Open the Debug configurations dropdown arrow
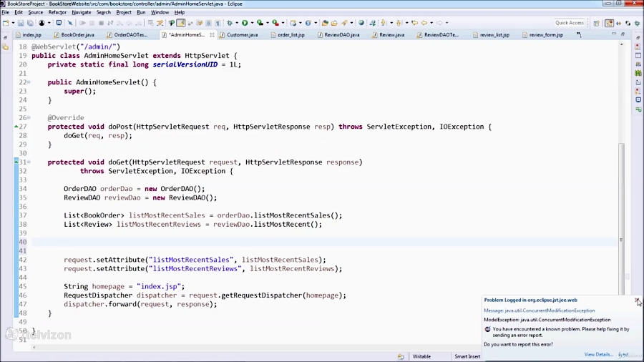 point(237,23)
